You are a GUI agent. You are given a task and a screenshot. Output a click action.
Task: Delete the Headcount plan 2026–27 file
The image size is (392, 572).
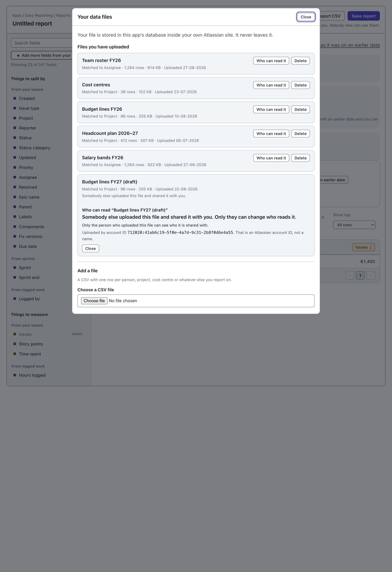click(x=300, y=134)
